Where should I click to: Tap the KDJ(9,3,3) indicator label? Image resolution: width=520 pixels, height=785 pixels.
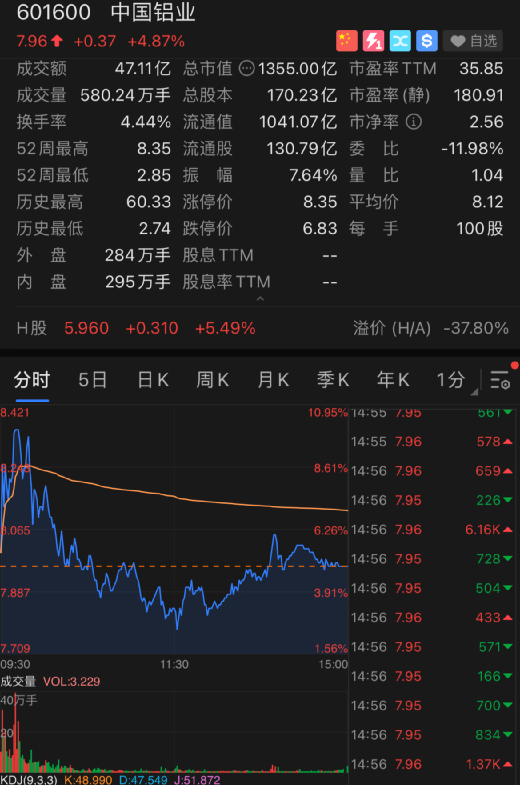(29, 779)
